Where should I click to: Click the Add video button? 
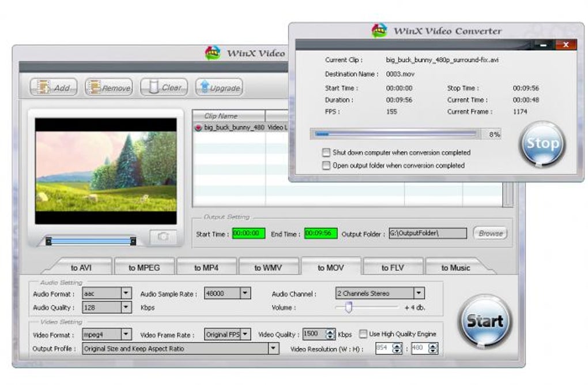(54, 87)
